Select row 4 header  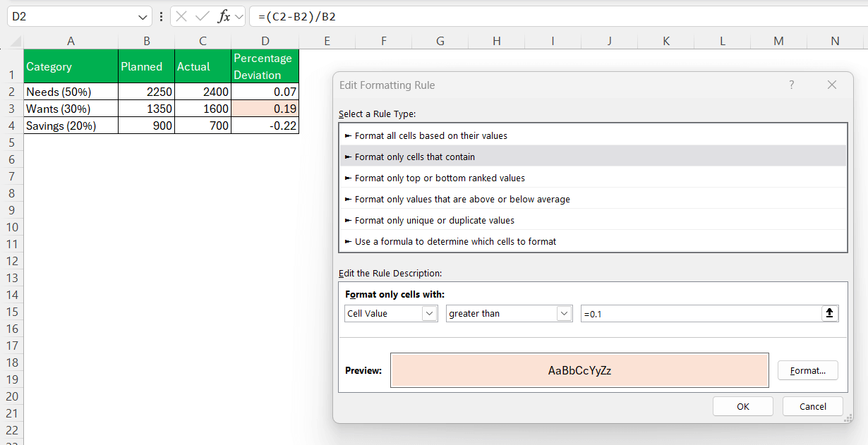(x=11, y=126)
